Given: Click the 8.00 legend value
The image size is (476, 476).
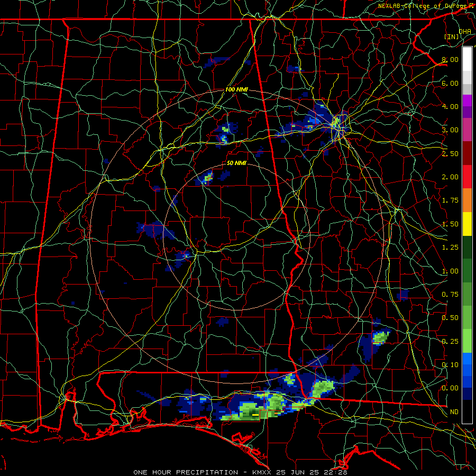Looking at the screenshot, I should pyautogui.click(x=450, y=59).
